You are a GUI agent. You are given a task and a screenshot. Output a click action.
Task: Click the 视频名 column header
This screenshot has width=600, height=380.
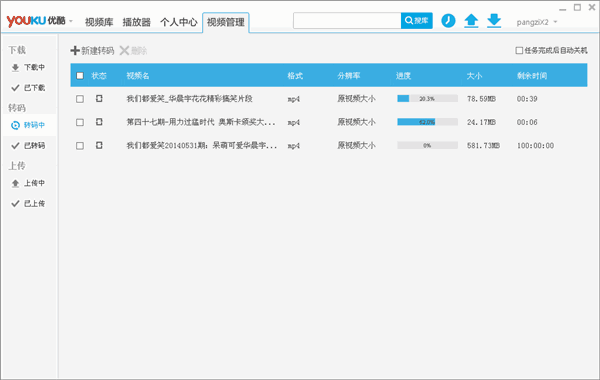tap(138, 75)
